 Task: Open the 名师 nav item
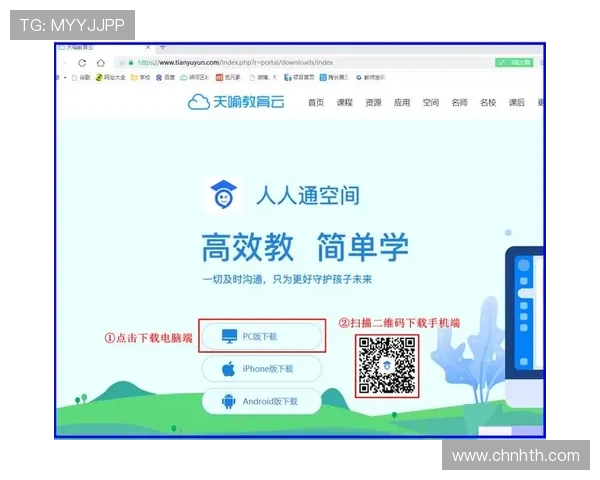coord(459,103)
